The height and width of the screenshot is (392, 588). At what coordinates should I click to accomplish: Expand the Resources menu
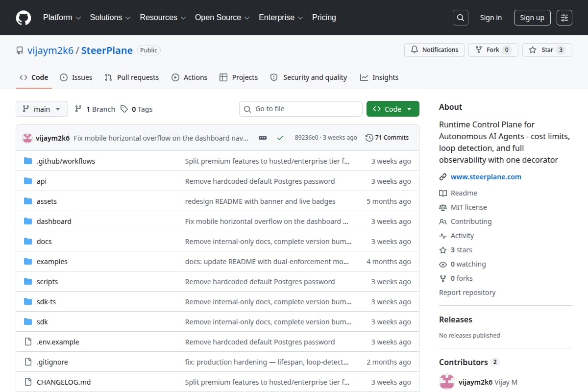(x=163, y=18)
